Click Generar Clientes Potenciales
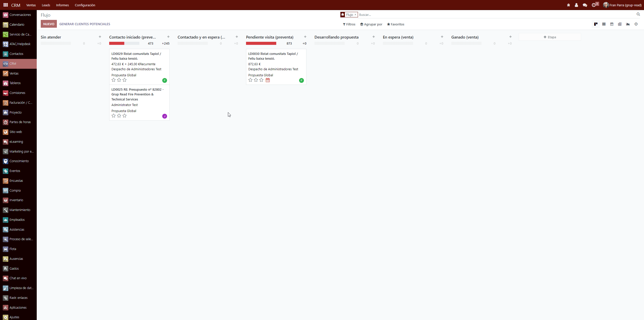This screenshot has width=644, height=320. click(85, 24)
